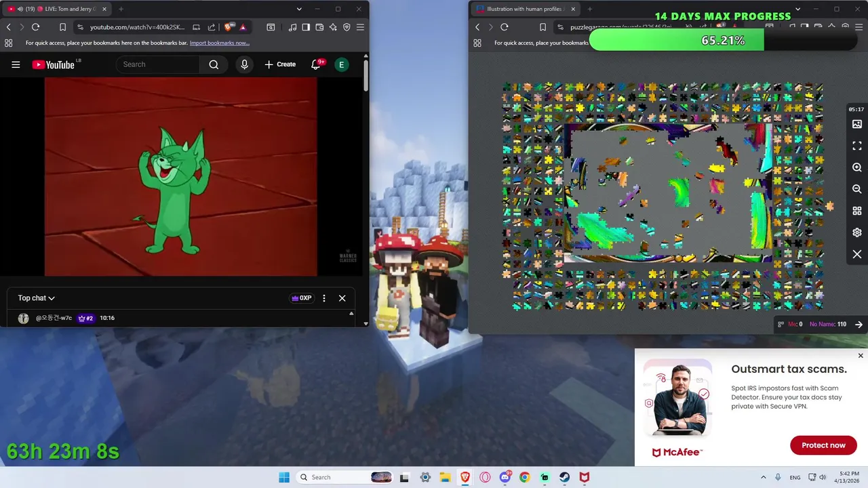Click the Create button
Image resolution: width=868 pixels, height=488 pixels.
[x=280, y=64]
